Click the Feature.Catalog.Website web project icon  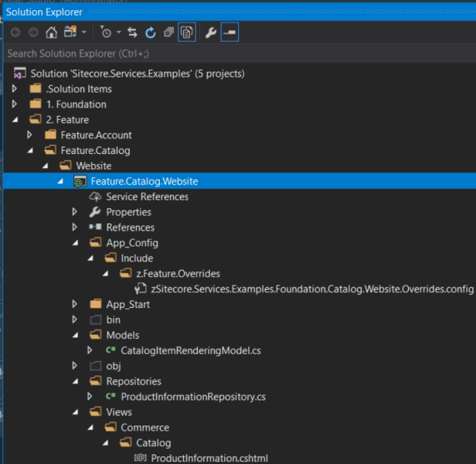pos(80,182)
